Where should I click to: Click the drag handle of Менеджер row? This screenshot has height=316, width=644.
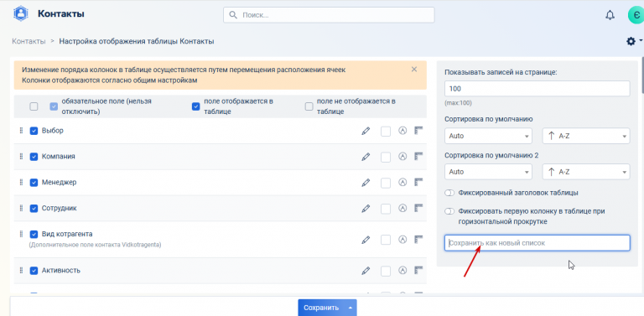point(21,182)
